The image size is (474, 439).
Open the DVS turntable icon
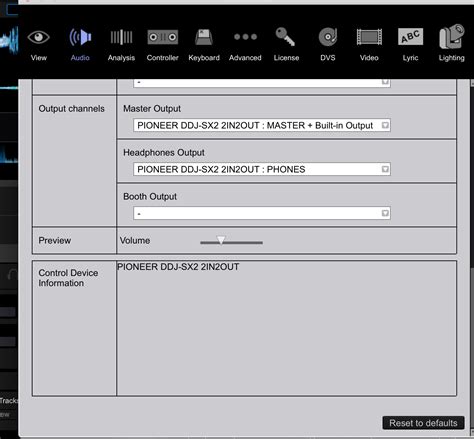click(328, 37)
